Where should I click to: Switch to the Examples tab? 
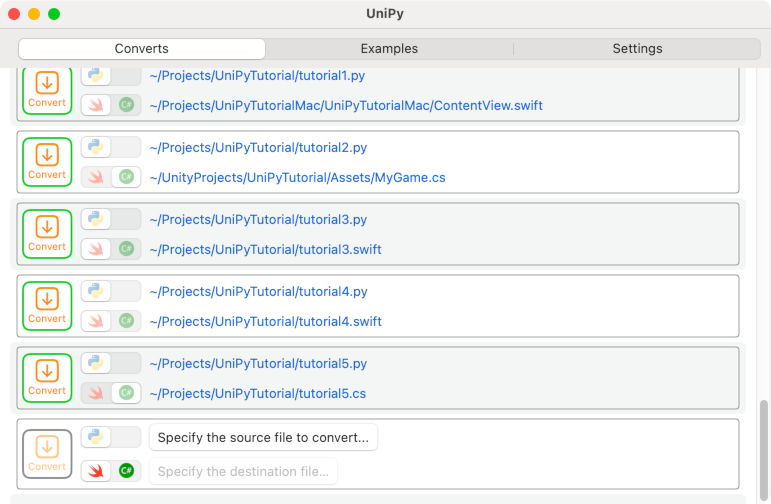[x=389, y=49]
